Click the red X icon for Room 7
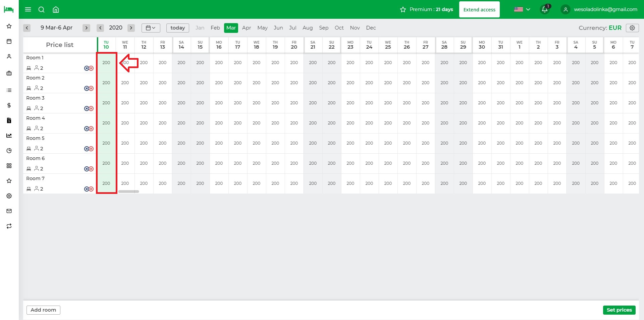This screenshot has height=320, width=644. [x=91, y=189]
